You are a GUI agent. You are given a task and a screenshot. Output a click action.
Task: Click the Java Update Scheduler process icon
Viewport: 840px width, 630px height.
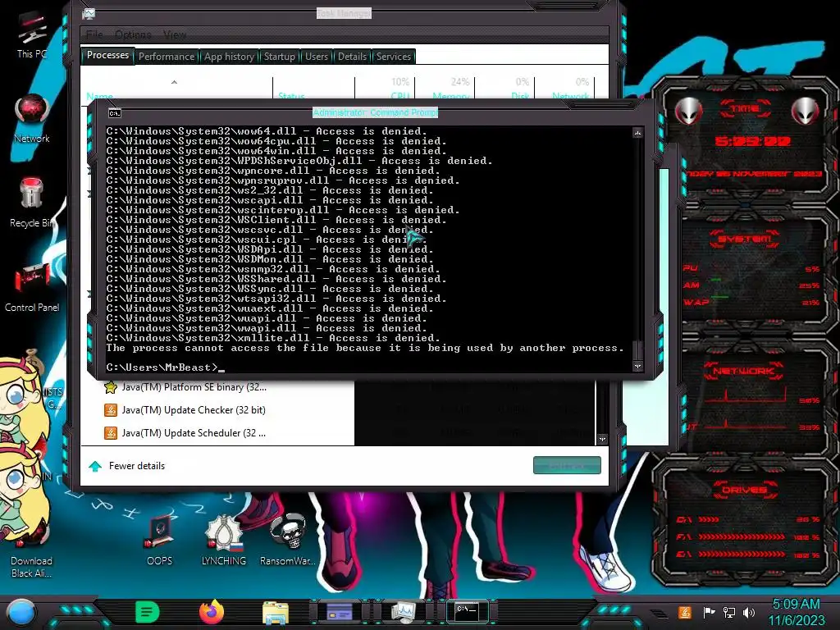[x=111, y=433]
